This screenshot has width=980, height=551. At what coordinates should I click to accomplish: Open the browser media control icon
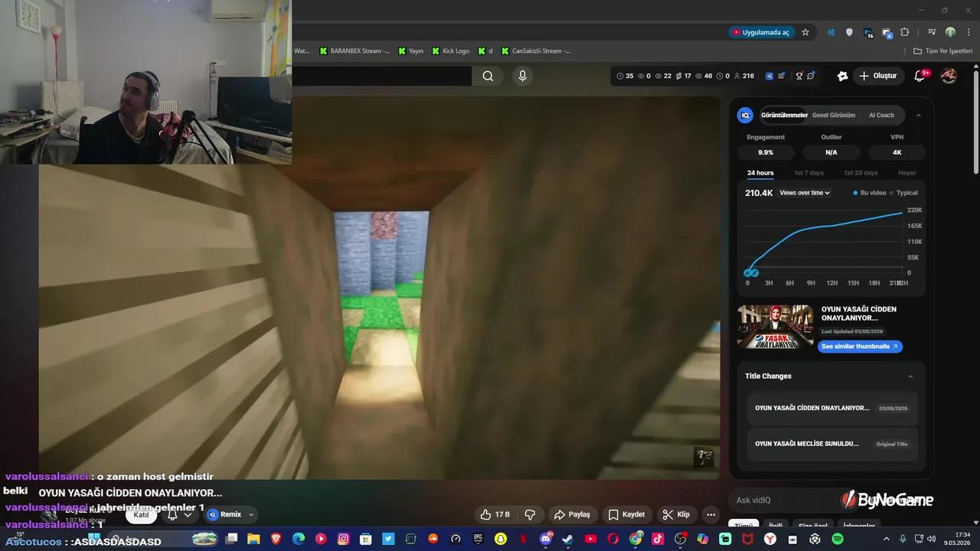932,32
